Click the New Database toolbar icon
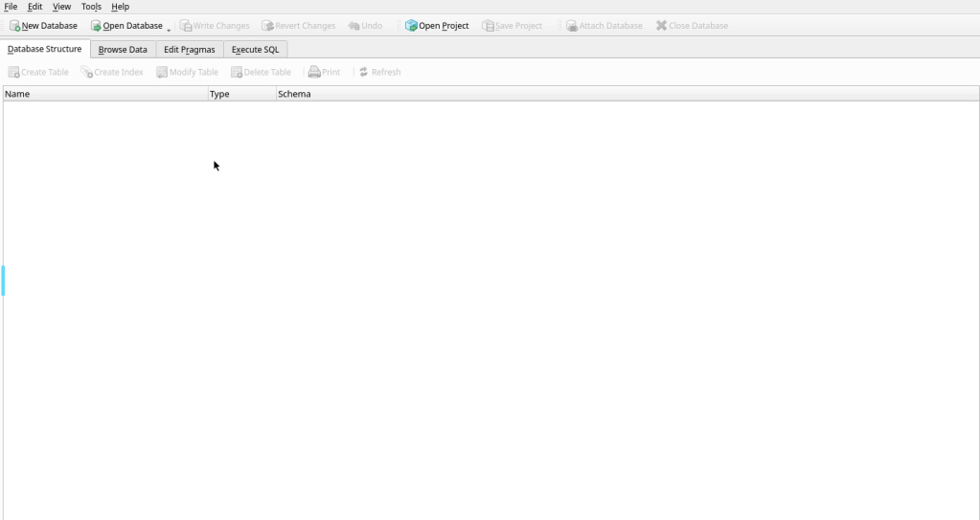 (x=14, y=26)
